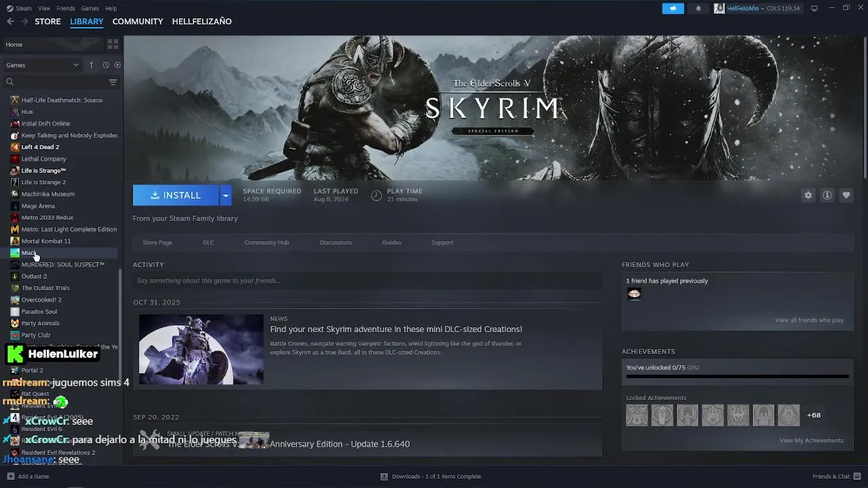Enter Big Picture mode via monitor icon

(814, 8)
